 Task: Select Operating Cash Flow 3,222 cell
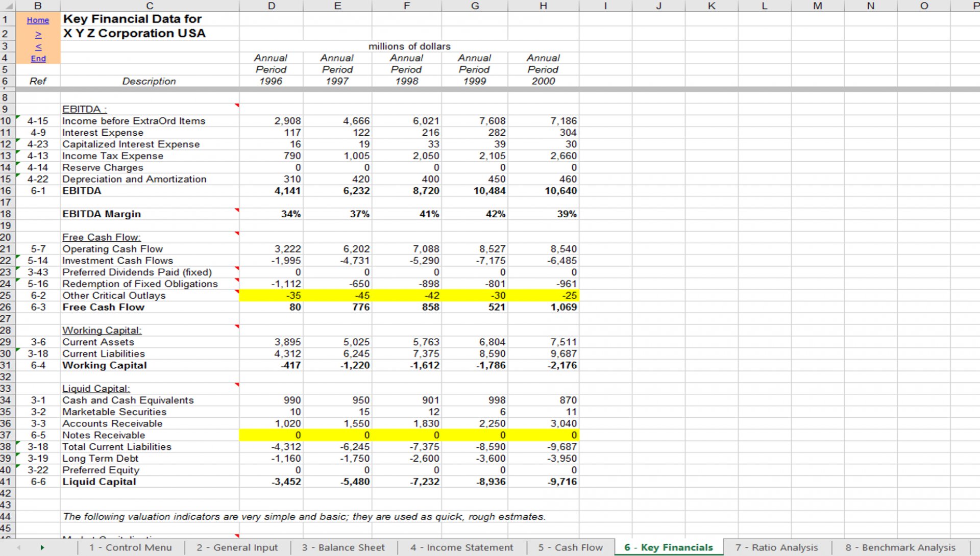tap(271, 249)
